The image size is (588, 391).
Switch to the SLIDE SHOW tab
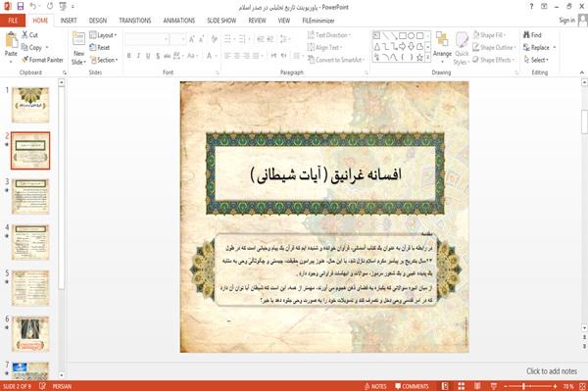click(x=221, y=21)
